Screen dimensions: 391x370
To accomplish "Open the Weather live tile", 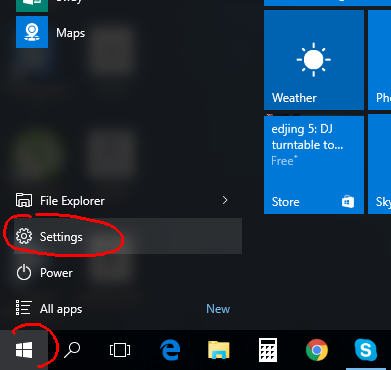I will click(x=314, y=60).
